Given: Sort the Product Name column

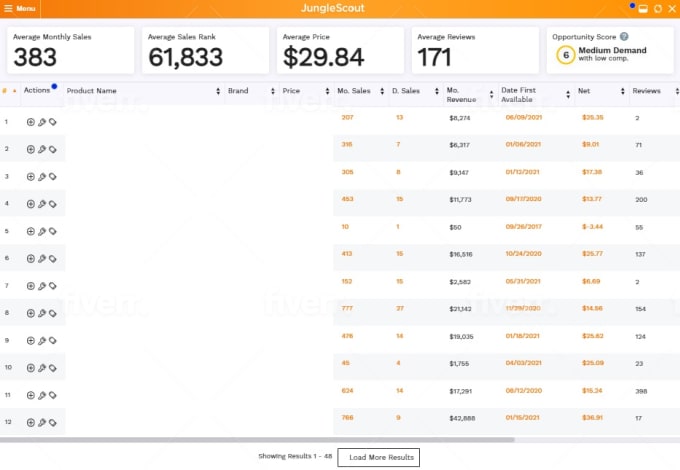Looking at the screenshot, I should point(218,91).
